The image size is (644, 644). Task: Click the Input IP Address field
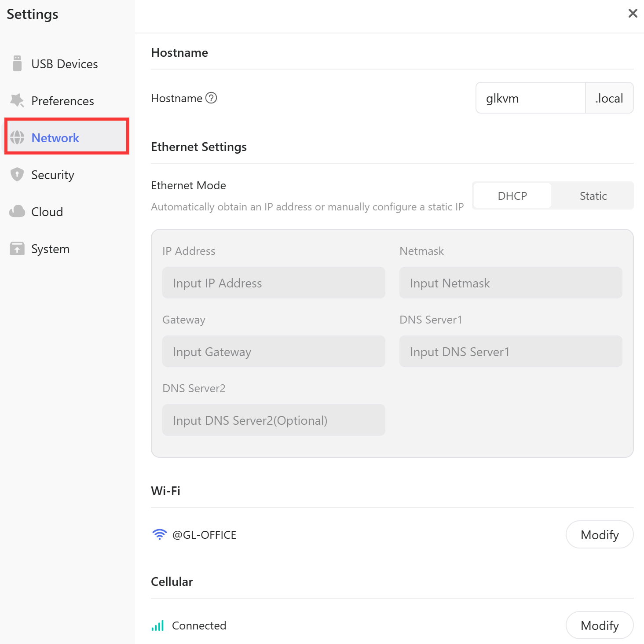274,283
